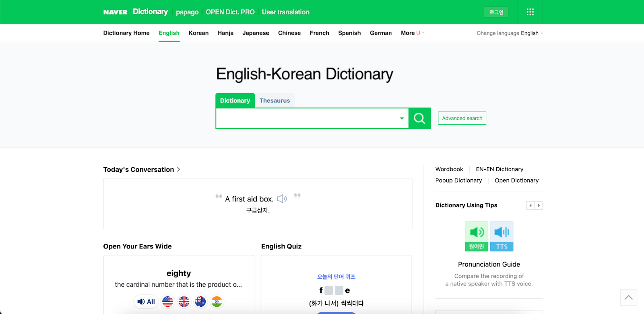
Task: Click the first blank quiz letter box
Action: 329,290
